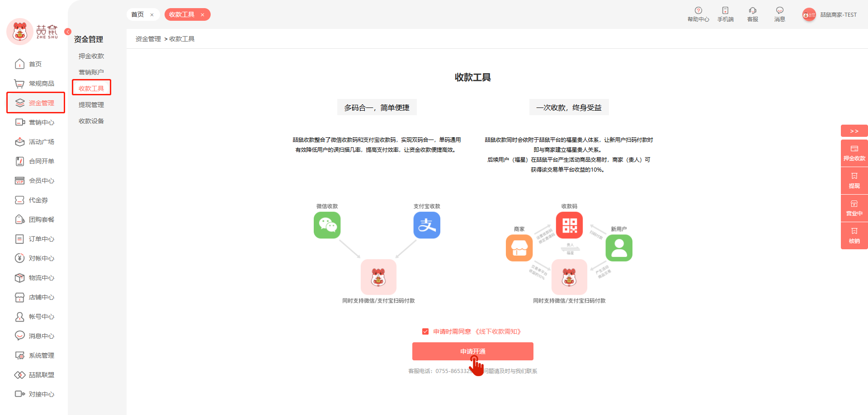Open 《线下收款需知》 link
868x415 pixels.
[x=498, y=331]
